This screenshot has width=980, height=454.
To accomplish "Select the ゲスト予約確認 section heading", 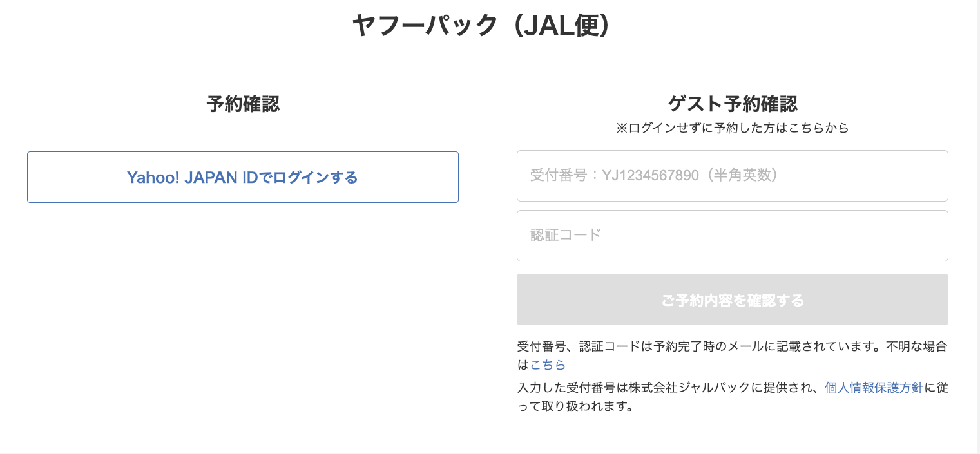I will click(732, 104).
